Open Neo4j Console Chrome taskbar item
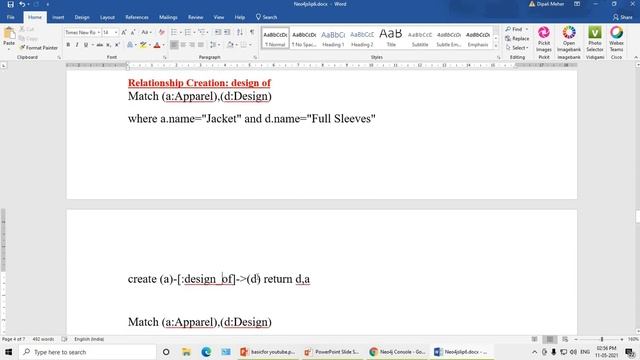The image size is (640, 360). click(x=397, y=352)
